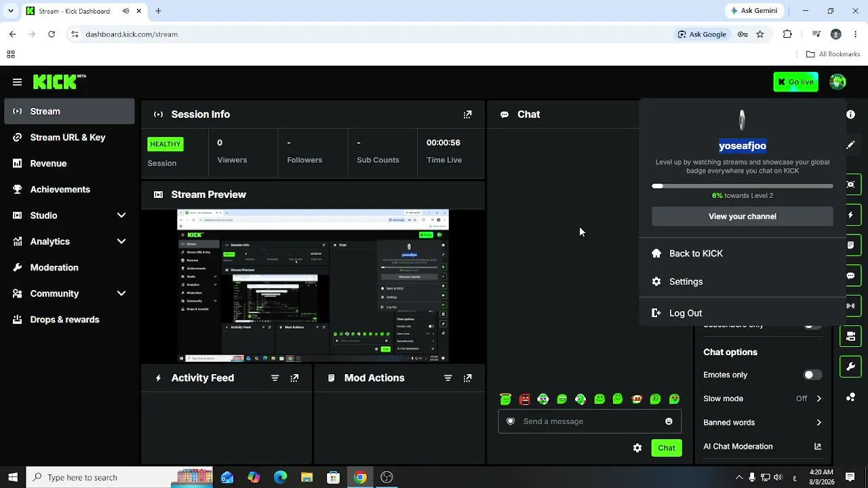Screen dimensions: 868x488
Task: Mute the Kick Dashboard tab audio
Action: (126, 11)
